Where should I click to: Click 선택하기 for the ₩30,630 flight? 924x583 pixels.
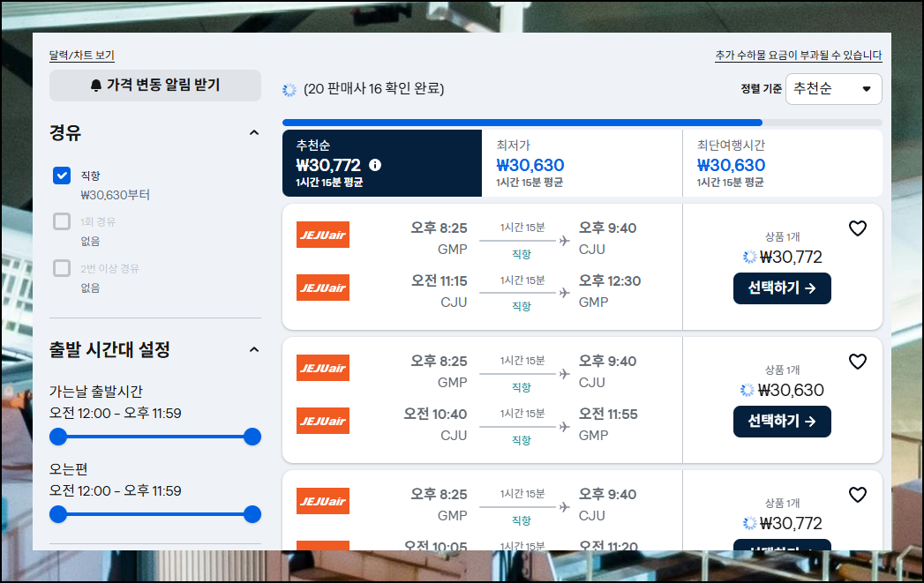click(x=782, y=421)
